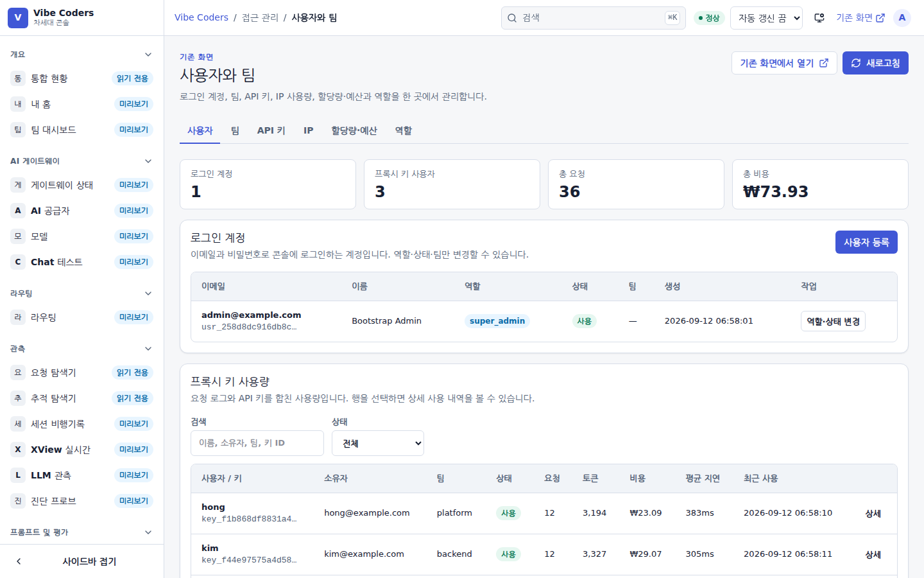Screen dimensions: 924x578
Task: Click the 총 요청 36 card
Action: pos(636,184)
